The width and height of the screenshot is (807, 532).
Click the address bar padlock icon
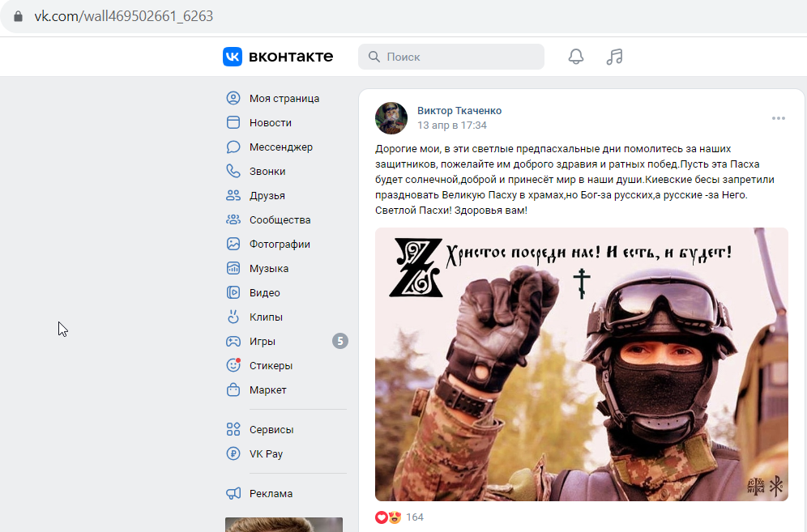pos(18,16)
